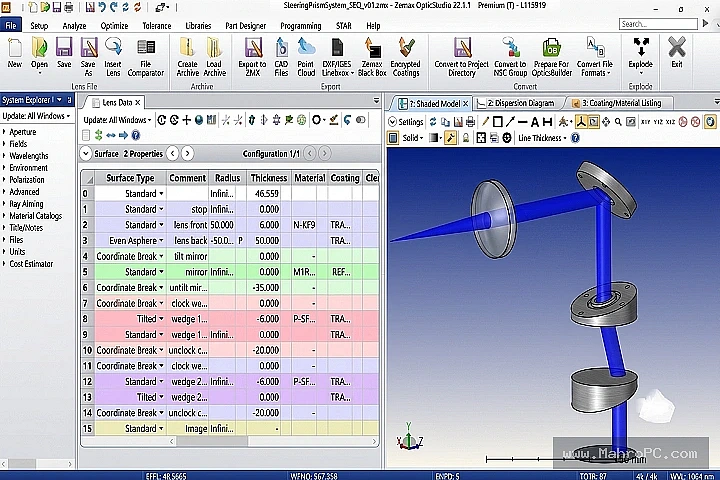Export to ZMX file
The width and height of the screenshot is (720, 480).
pos(253,57)
